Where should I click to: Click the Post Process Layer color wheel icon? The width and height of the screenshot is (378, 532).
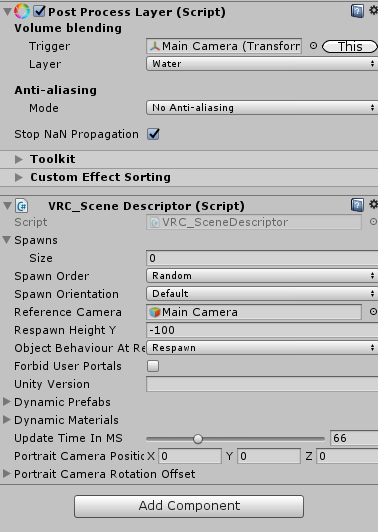(22, 11)
